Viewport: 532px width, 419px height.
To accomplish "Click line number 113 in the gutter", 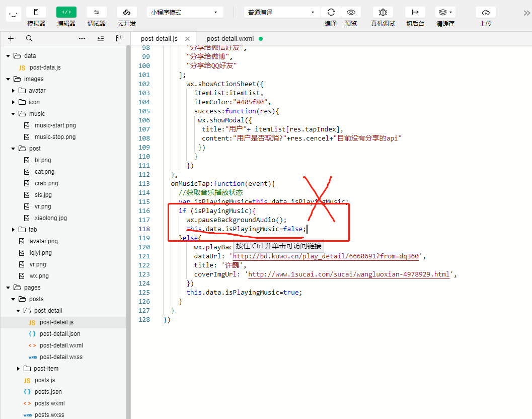I will (144, 184).
